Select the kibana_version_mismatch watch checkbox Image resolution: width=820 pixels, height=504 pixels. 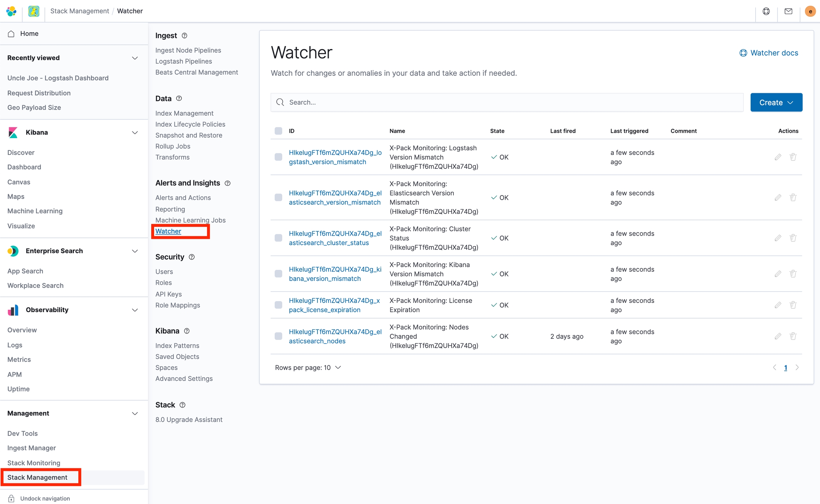(x=278, y=274)
